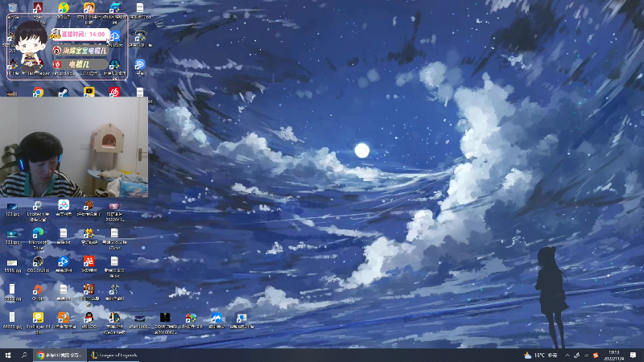Open the blue cloud app desktop shortcut
This screenshot has width=644, height=362.
tap(114, 38)
